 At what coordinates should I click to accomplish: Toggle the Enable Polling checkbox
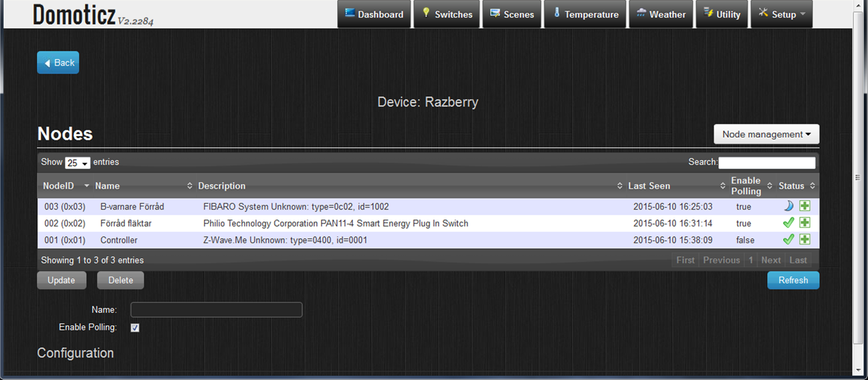coord(135,328)
